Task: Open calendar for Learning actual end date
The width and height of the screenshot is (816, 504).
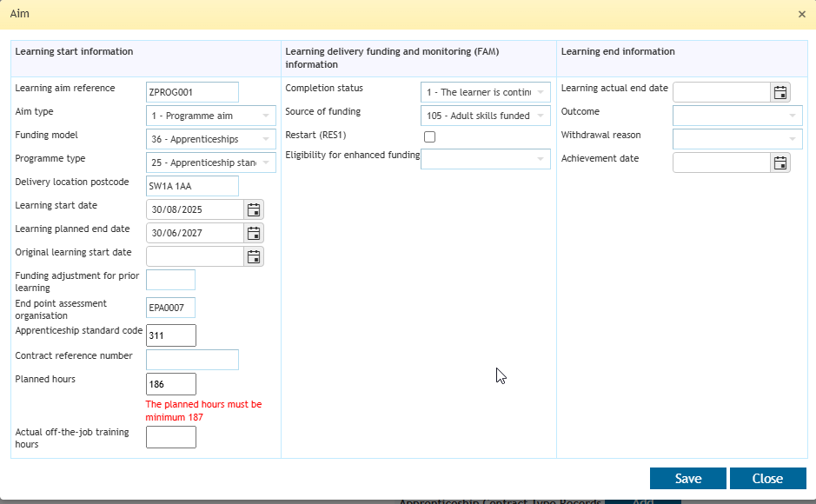Action: [x=780, y=93]
